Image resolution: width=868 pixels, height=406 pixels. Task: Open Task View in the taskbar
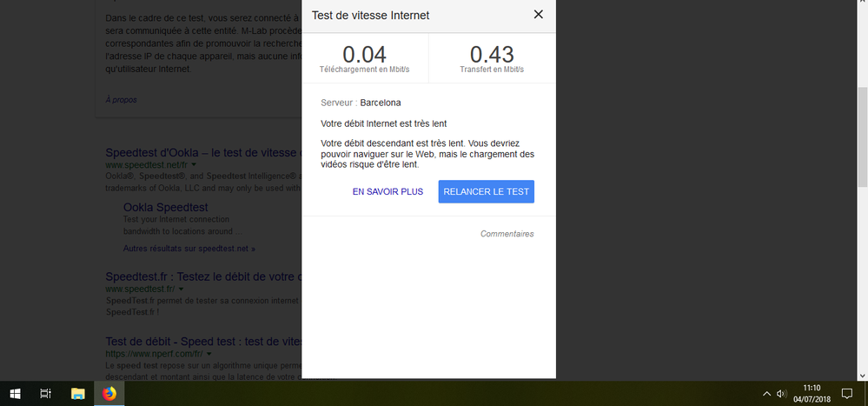pyautogui.click(x=45, y=394)
